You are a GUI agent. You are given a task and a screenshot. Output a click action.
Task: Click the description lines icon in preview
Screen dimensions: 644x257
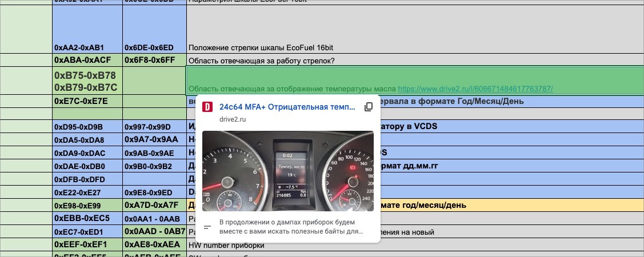click(208, 227)
